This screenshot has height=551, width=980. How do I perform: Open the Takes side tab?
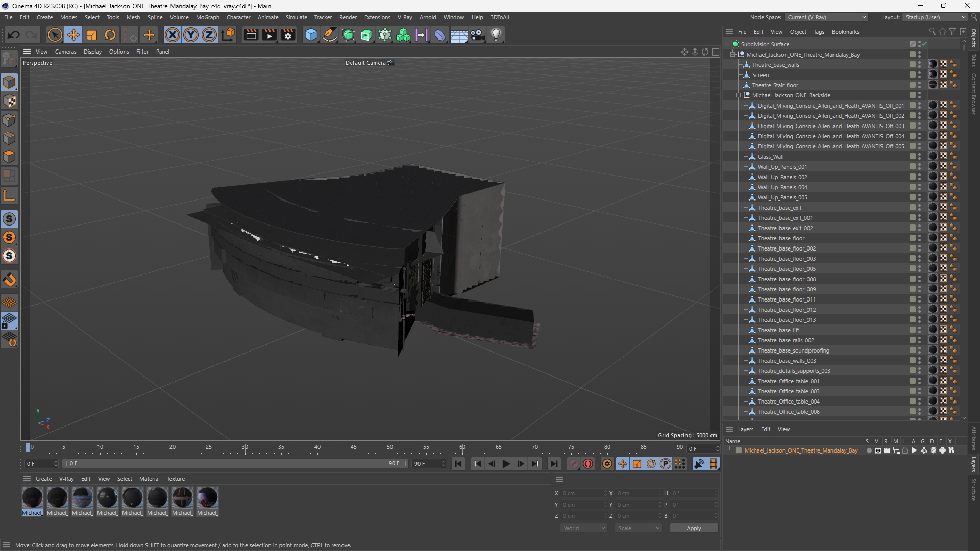pyautogui.click(x=974, y=60)
